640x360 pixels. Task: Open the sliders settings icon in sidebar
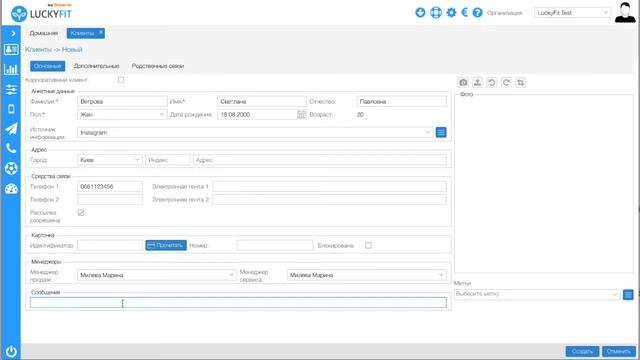[x=11, y=89]
